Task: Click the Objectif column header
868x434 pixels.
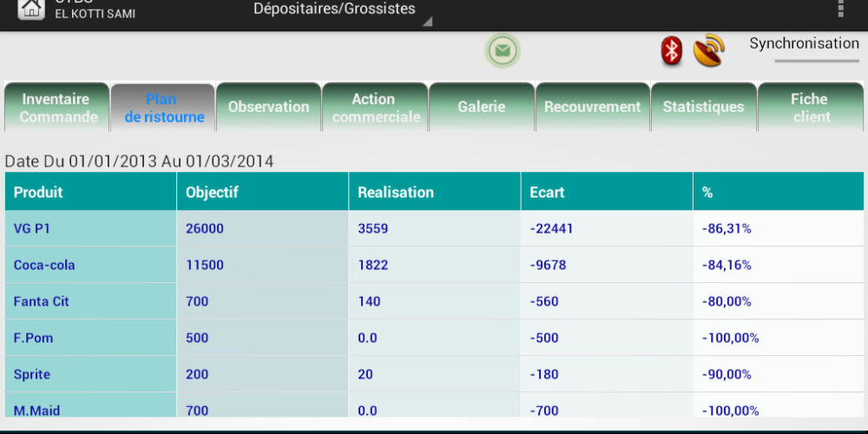Action: coord(262,192)
